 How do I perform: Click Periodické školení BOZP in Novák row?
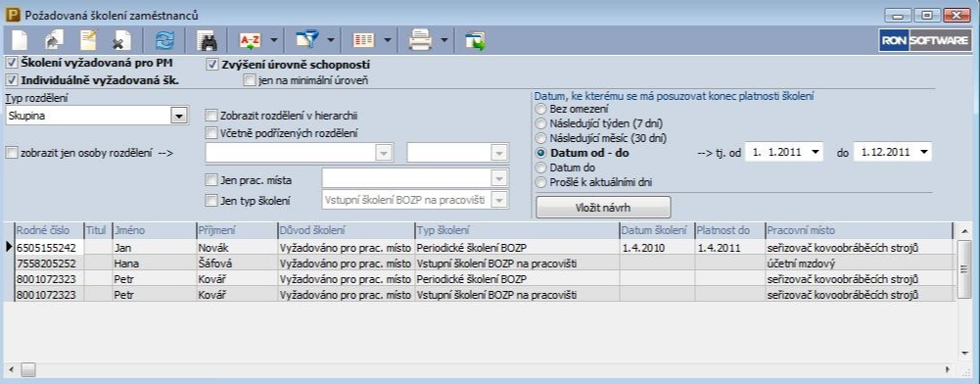[517, 248]
